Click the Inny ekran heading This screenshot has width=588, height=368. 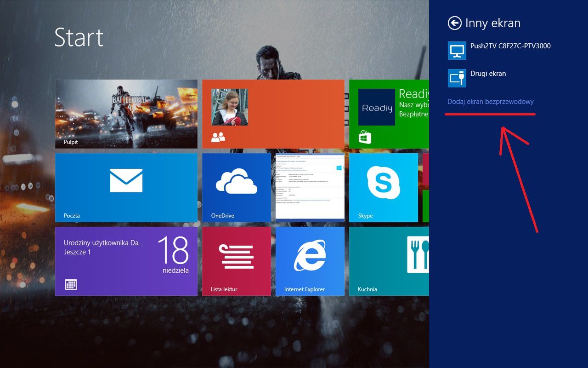[493, 23]
